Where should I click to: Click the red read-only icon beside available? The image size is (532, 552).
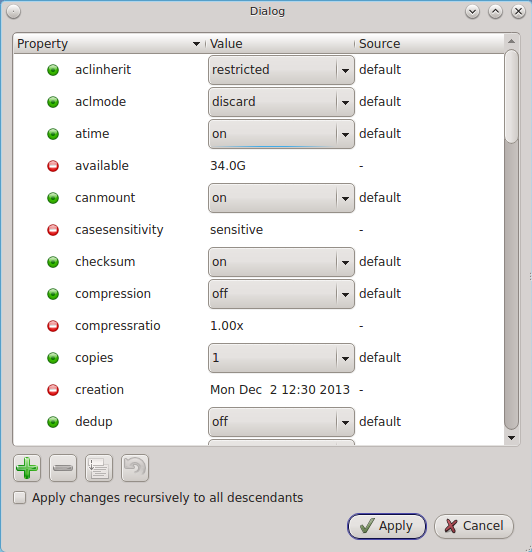coord(53,166)
